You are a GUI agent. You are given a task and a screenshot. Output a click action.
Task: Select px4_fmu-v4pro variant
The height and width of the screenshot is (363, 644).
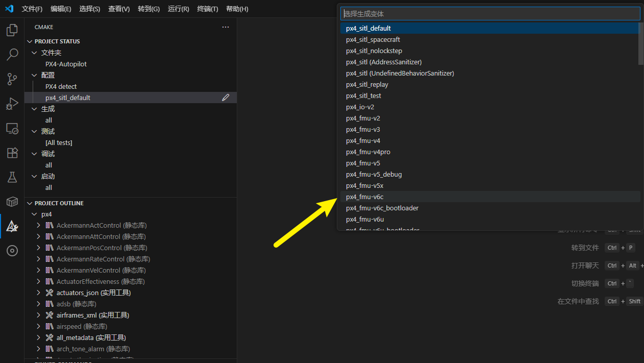click(x=490, y=152)
